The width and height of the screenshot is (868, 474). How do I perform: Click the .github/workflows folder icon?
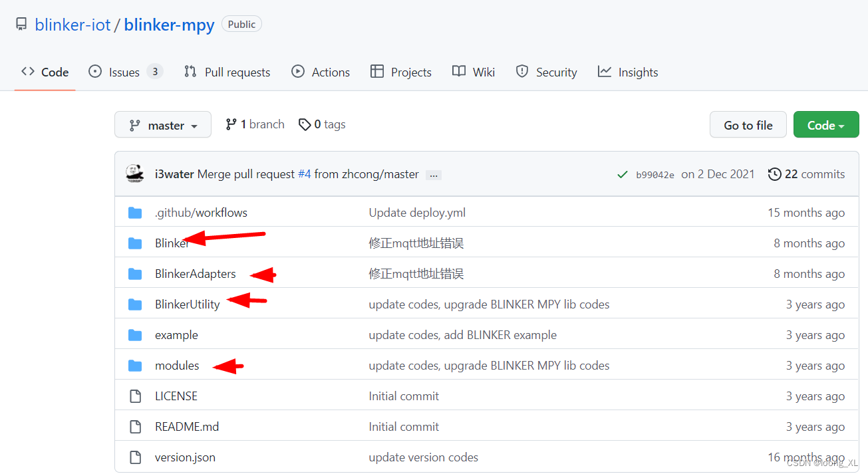pos(135,213)
